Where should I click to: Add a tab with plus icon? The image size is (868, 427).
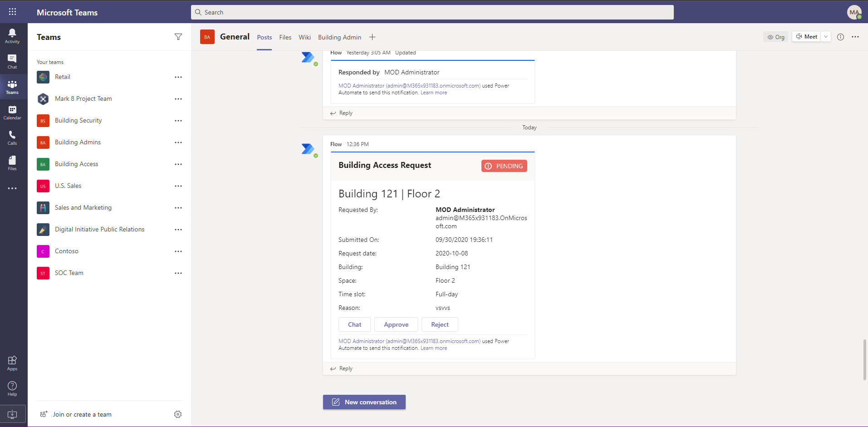(x=372, y=37)
